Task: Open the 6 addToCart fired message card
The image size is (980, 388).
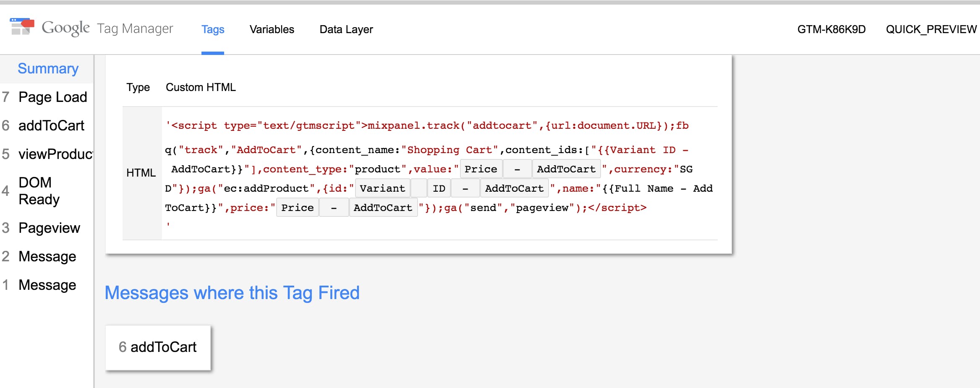Action: tap(158, 347)
